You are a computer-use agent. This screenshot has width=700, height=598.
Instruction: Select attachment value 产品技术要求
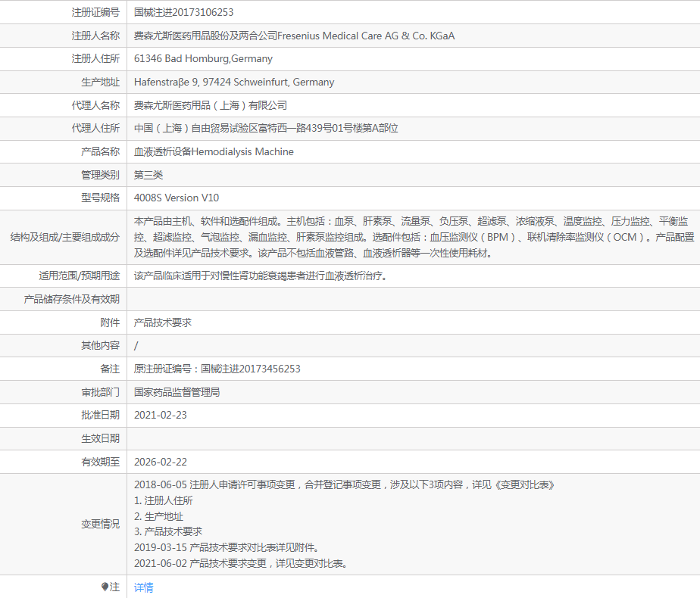[162, 322]
